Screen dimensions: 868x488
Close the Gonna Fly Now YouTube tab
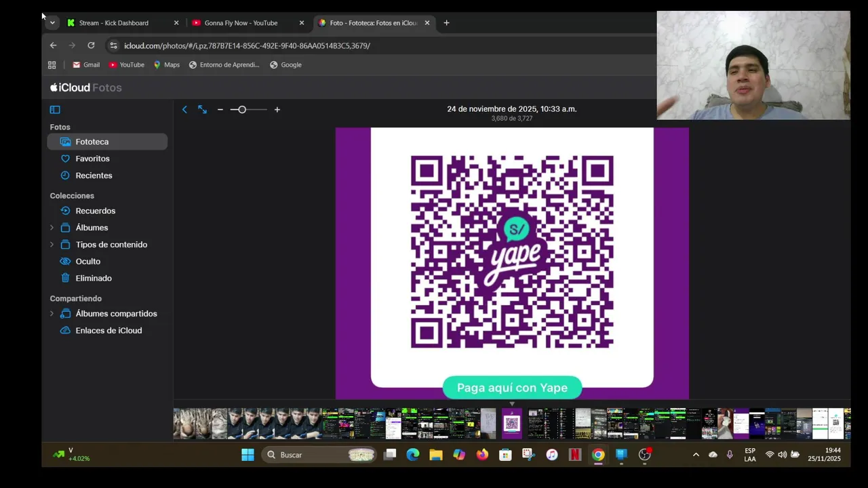pyautogui.click(x=302, y=23)
